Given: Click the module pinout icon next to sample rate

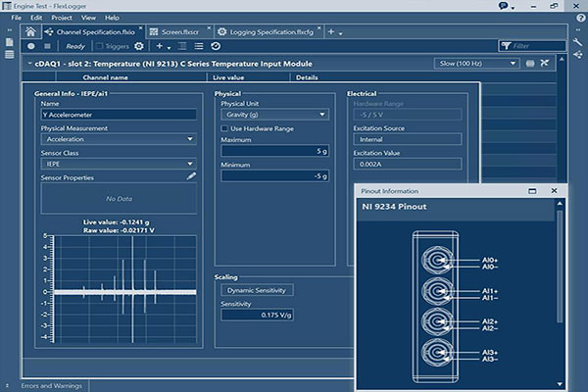Looking at the screenshot, I should (530, 64).
